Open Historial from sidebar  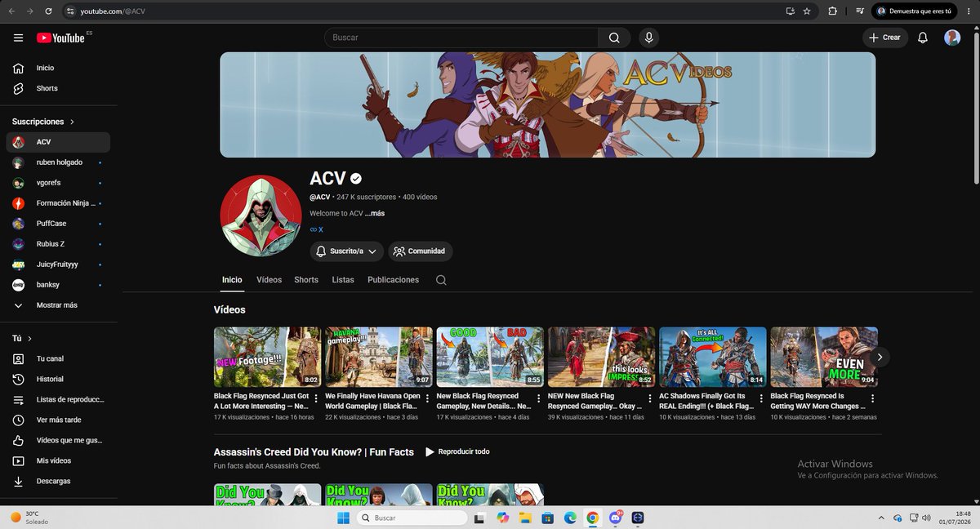pyautogui.click(x=58, y=379)
